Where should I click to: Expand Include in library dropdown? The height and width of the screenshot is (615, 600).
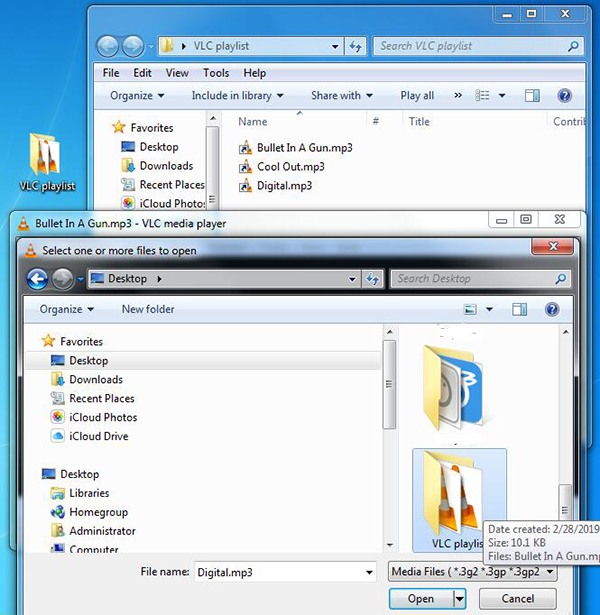point(237,95)
